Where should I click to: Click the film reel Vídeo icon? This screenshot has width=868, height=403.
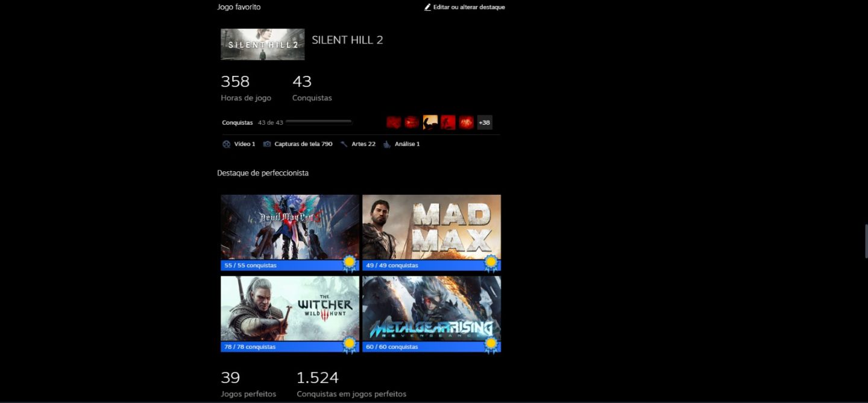(227, 144)
